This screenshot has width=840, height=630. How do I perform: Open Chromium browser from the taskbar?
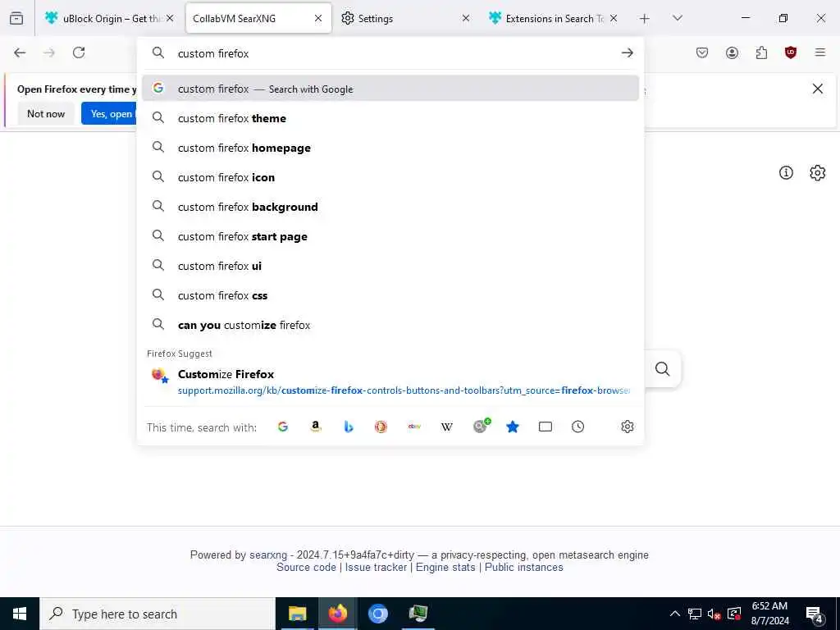[377, 614]
